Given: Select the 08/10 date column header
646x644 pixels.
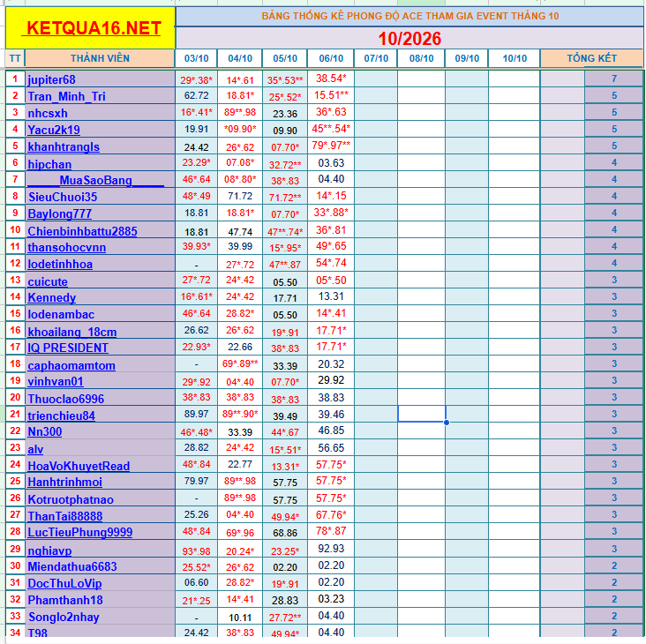Looking at the screenshot, I should pyautogui.click(x=421, y=58).
